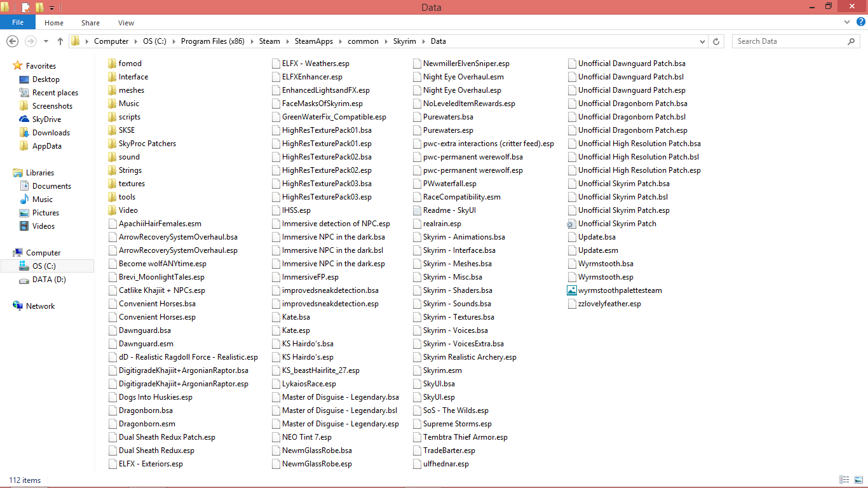Select the Video folder icon

coord(112,210)
